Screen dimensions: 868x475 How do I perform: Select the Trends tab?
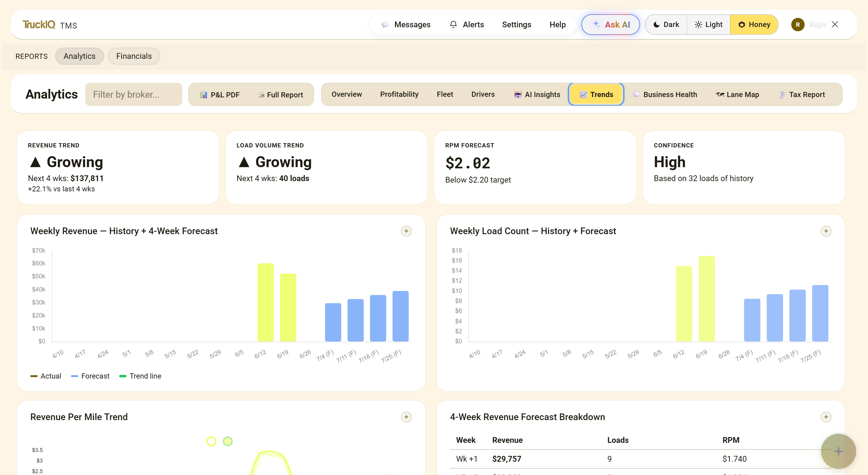[596, 95]
